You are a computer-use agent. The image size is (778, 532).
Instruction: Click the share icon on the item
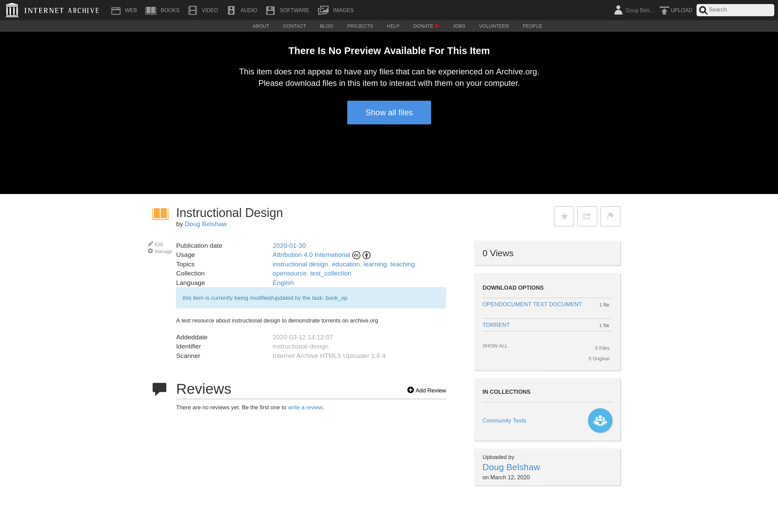coord(587,216)
